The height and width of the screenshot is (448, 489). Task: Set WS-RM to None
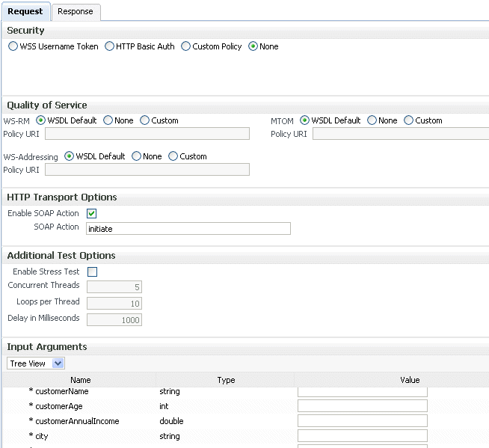pyautogui.click(x=108, y=120)
